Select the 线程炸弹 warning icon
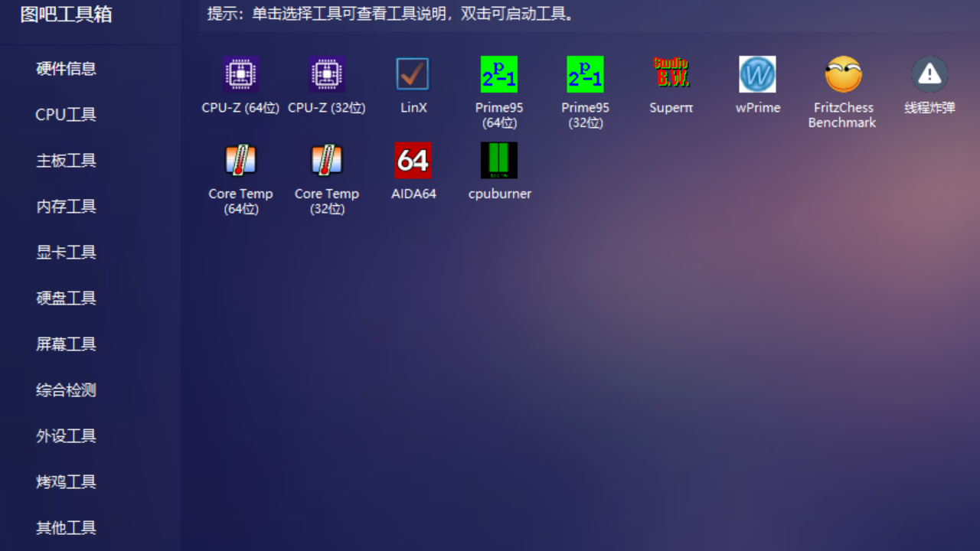The width and height of the screenshot is (980, 551). pyautogui.click(x=929, y=74)
